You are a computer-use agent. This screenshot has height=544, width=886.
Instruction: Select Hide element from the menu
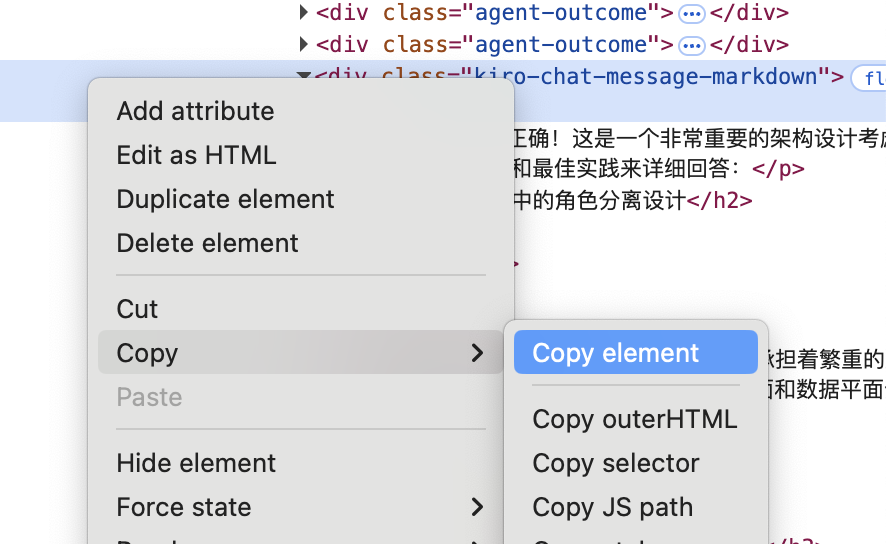[196, 463]
